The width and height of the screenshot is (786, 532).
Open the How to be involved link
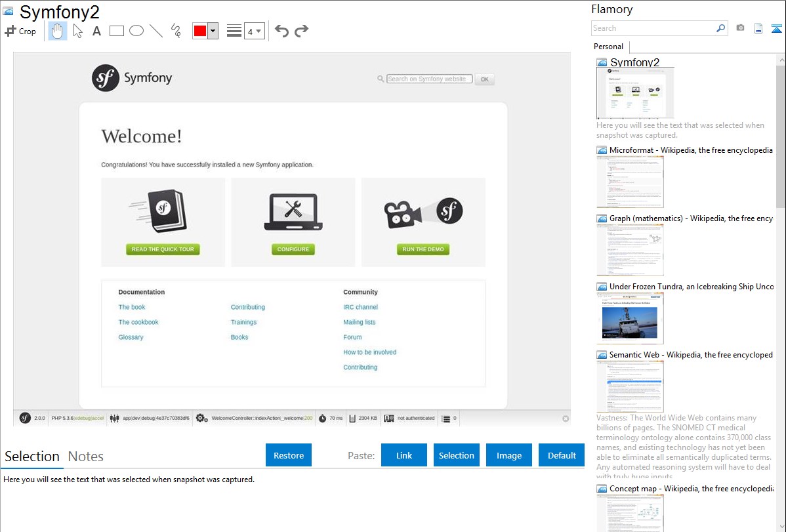[370, 352]
